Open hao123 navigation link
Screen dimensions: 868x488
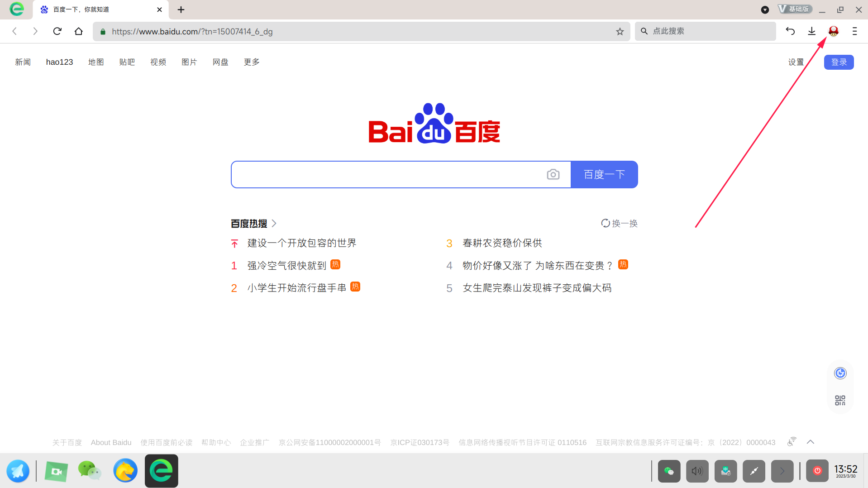(59, 62)
